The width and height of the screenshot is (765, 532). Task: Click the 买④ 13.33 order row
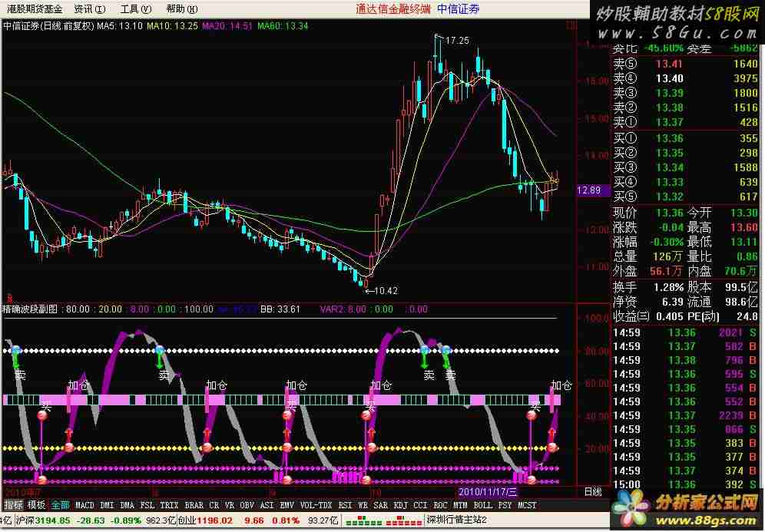pyautogui.click(x=685, y=183)
